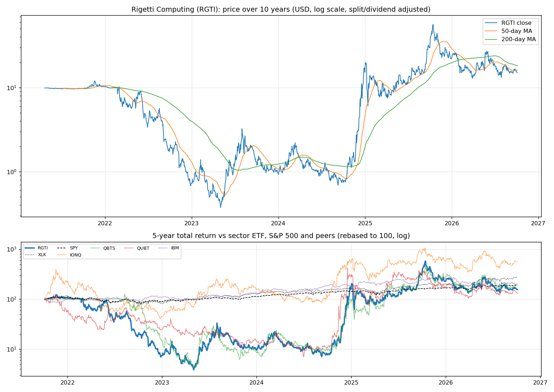Click the 2027 tick label on the lower chart
The image size is (554, 392).
click(x=540, y=382)
